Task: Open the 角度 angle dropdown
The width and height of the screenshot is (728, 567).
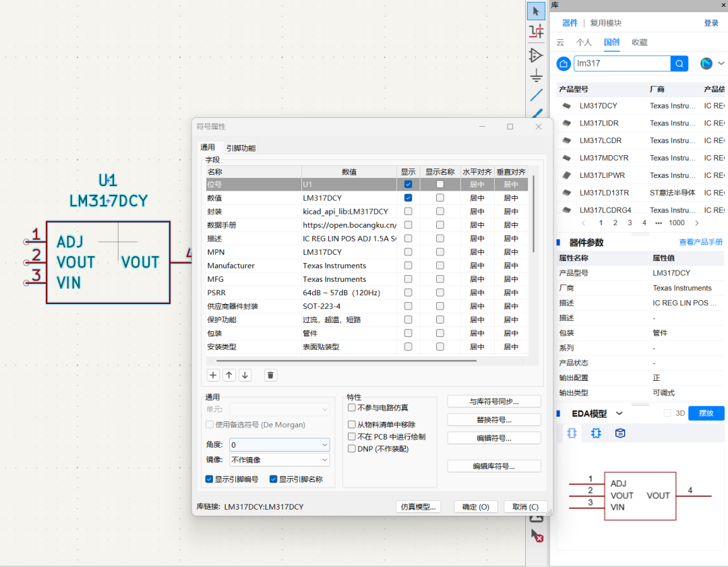Action: click(x=278, y=445)
